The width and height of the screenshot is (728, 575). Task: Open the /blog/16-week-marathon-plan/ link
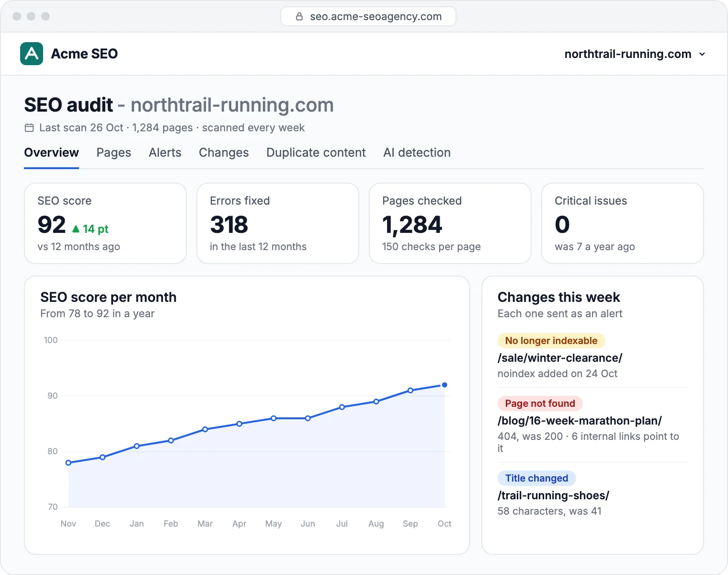click(580, 421)
